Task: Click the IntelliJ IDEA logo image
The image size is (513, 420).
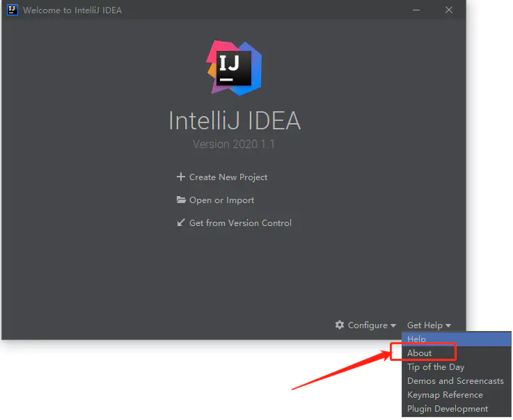Action: [234, 68]
